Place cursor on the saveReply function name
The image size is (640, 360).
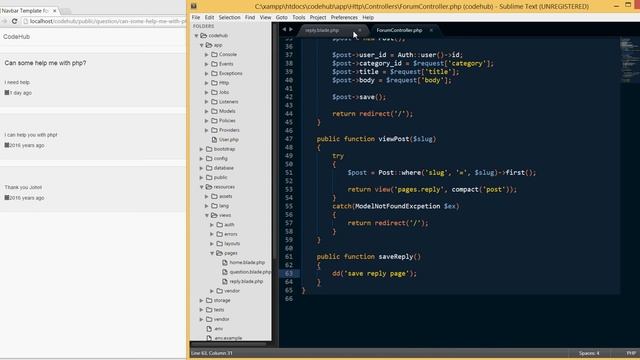396,257
